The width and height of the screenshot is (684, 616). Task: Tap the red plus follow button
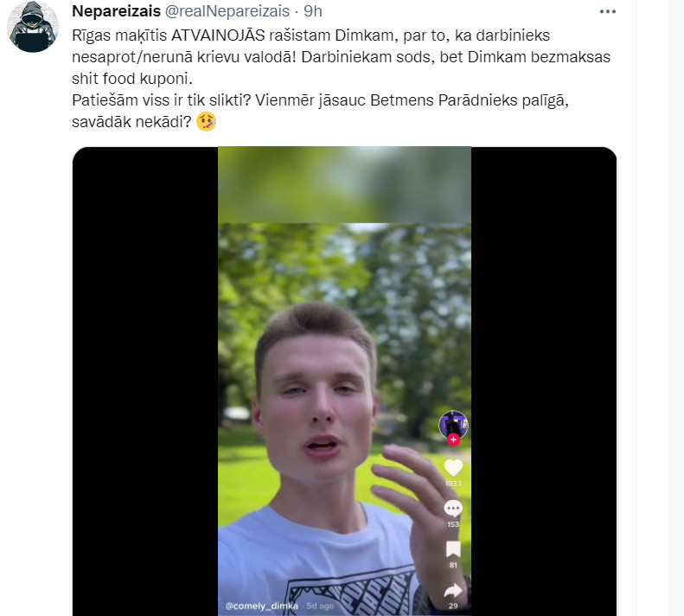pyautogui.click(x=453, y=440)
